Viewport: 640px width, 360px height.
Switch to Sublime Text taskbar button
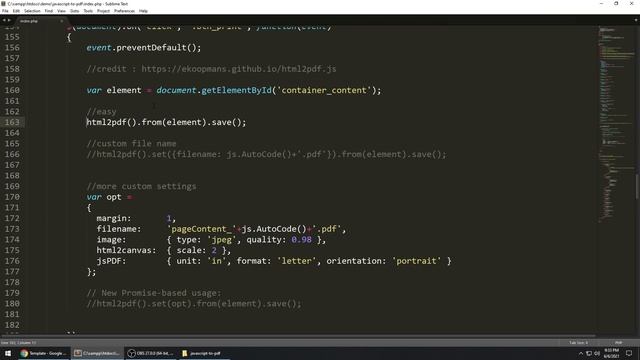pyautogui.click(x=97, y=353)
